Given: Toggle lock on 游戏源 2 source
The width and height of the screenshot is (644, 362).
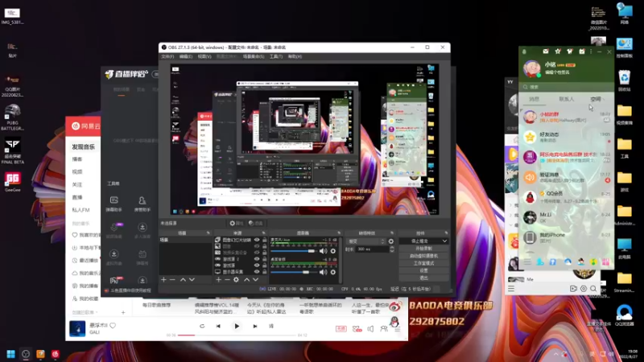Looking at the screenshot, I should 265,259.
